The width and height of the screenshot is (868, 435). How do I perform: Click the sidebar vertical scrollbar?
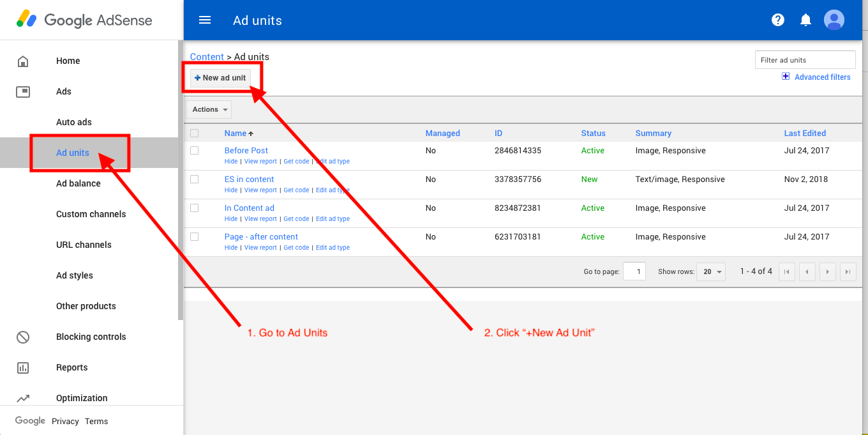[181, 180]
